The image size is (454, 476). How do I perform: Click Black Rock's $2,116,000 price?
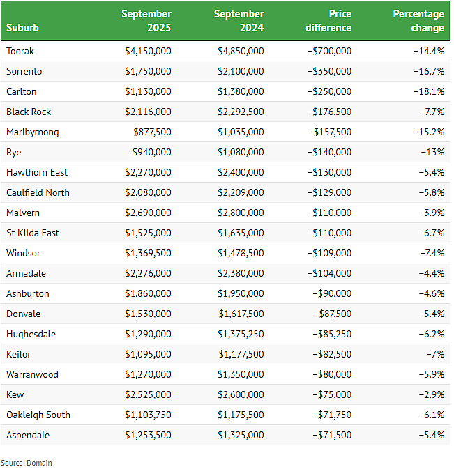[x=149, y=112]
